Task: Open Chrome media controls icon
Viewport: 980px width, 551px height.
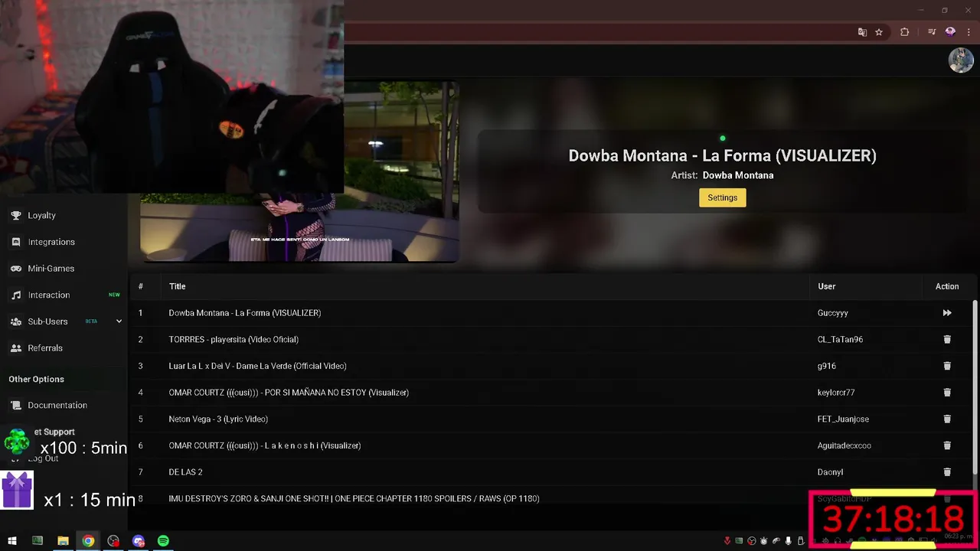Action: coord(932,32)
